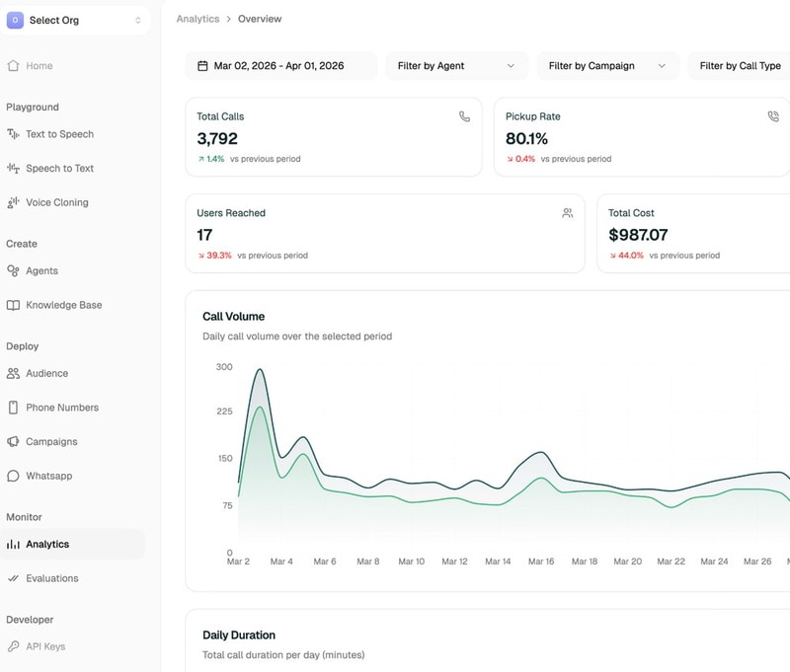
Task: Go to Evaluations in the sidebar
Action: pos(51,578)
